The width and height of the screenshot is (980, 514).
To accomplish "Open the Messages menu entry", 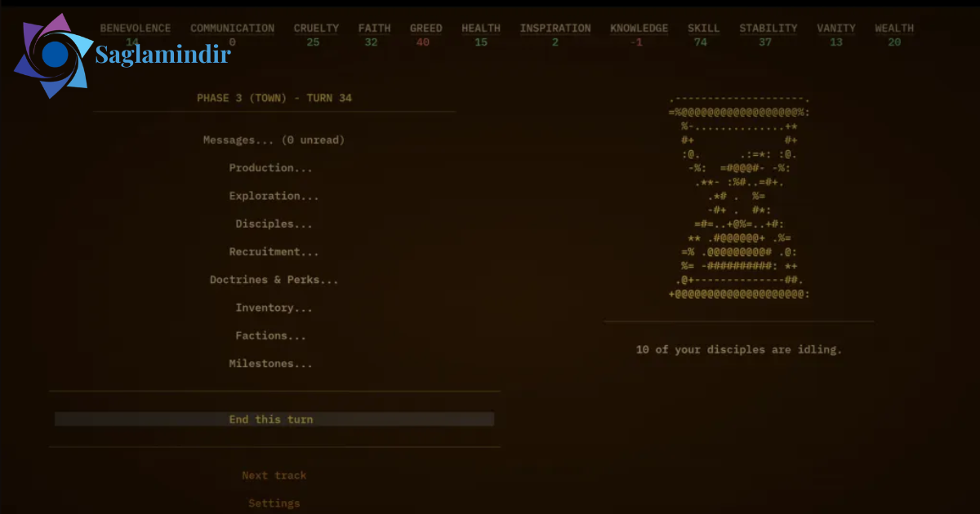I will point(274,140).
